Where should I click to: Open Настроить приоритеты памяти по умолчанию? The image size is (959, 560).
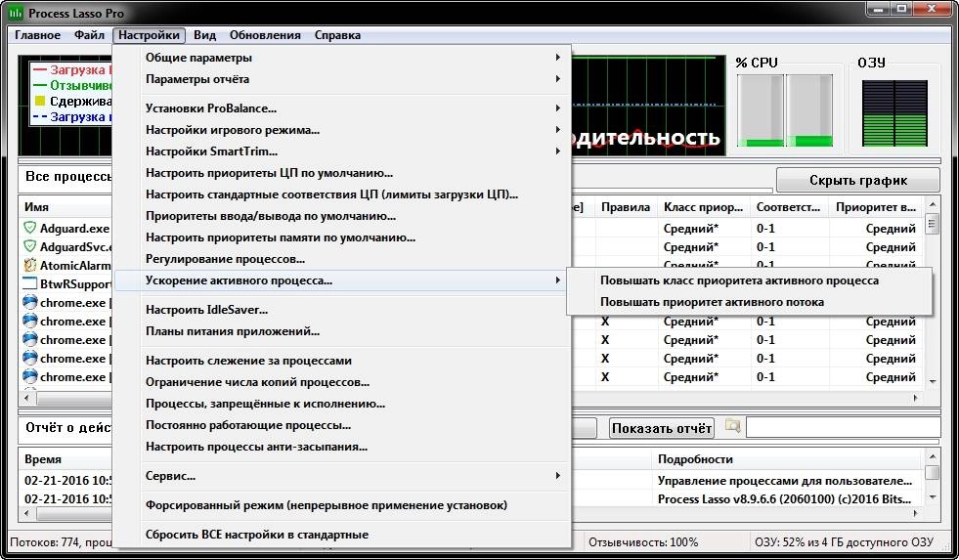342,237
